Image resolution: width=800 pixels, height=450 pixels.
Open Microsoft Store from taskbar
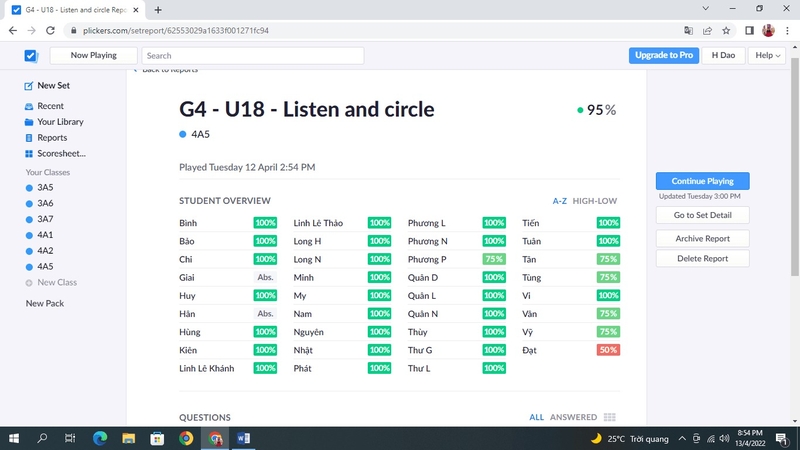[x=157, y=438]
